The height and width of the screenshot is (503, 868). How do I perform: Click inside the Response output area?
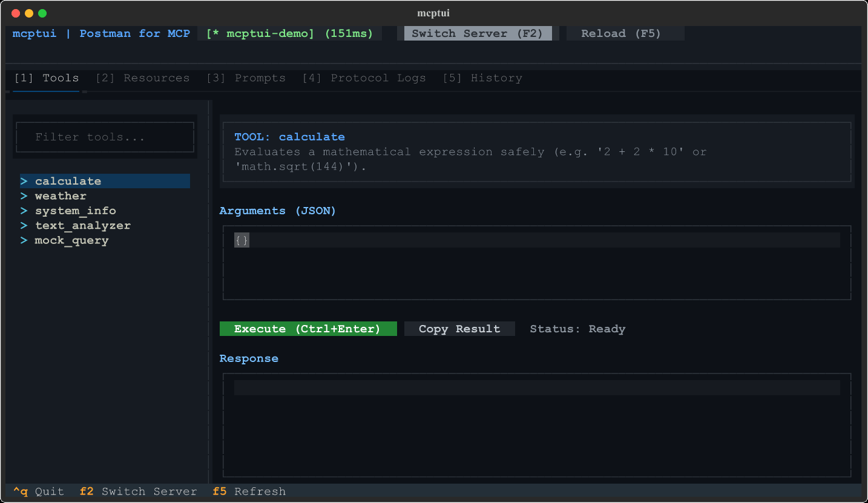537,425
